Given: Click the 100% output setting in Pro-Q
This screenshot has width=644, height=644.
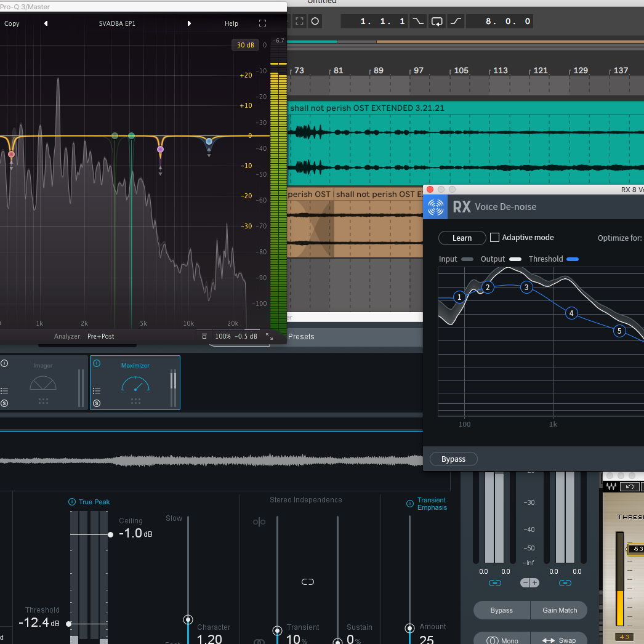Looking at the screenshot, I should click(223, 336).
